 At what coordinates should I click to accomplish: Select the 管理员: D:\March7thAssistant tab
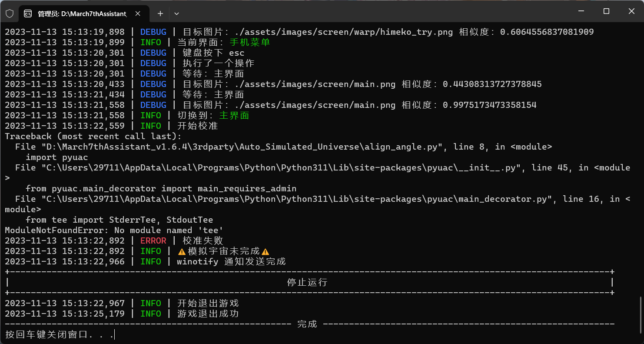[83, 13]
